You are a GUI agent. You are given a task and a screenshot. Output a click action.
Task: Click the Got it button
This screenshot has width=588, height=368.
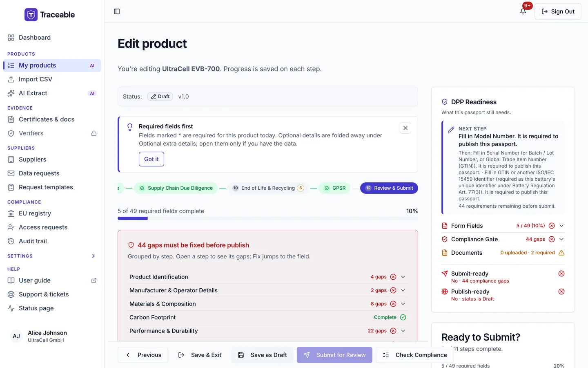151,159
